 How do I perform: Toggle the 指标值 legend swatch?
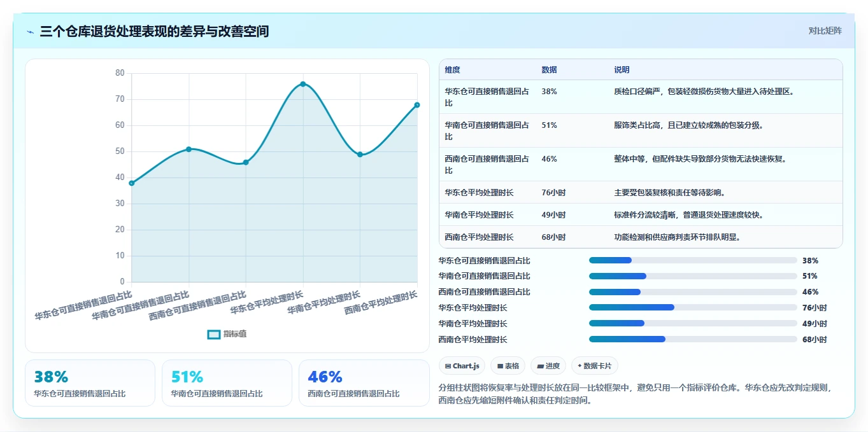(214, 334)
